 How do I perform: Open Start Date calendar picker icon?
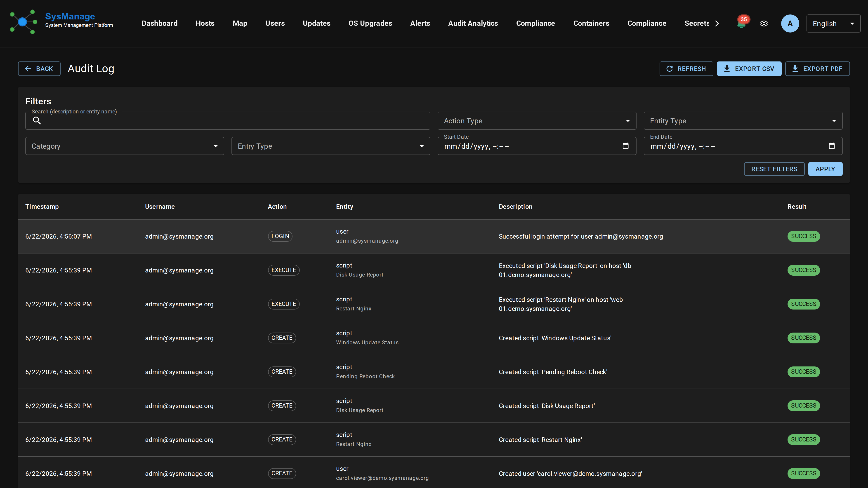[625, 146]
